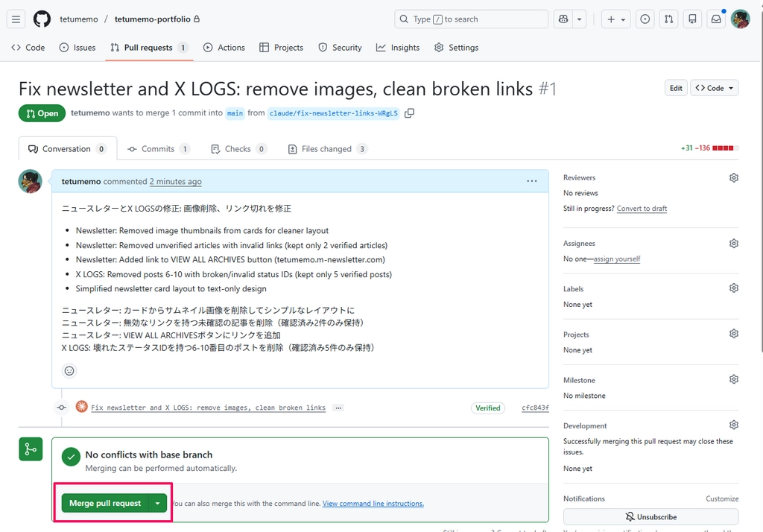Click the Merge pull request button

click(105, 503)
